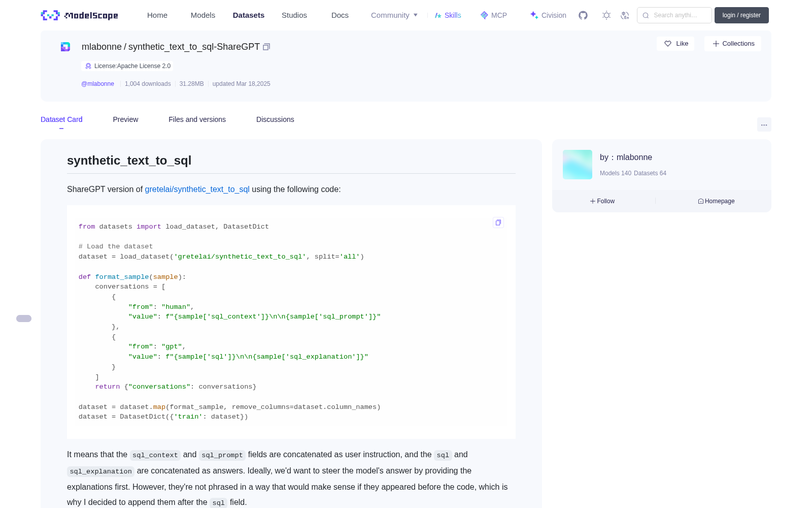Click the 'Models 140' count text
812x508 pixels.
[616, 173]
